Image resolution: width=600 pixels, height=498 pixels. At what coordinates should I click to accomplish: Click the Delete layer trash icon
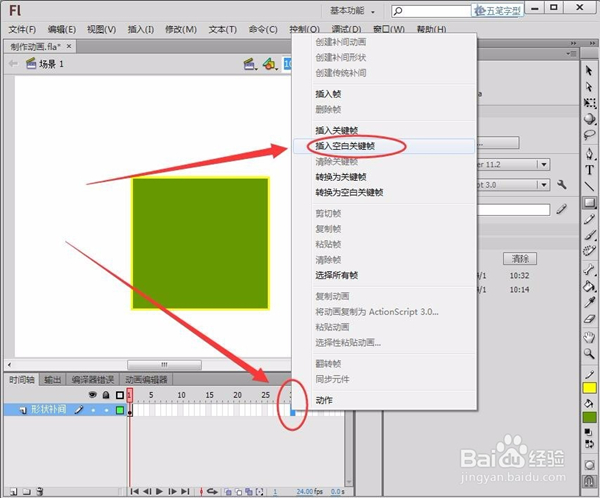40,491
